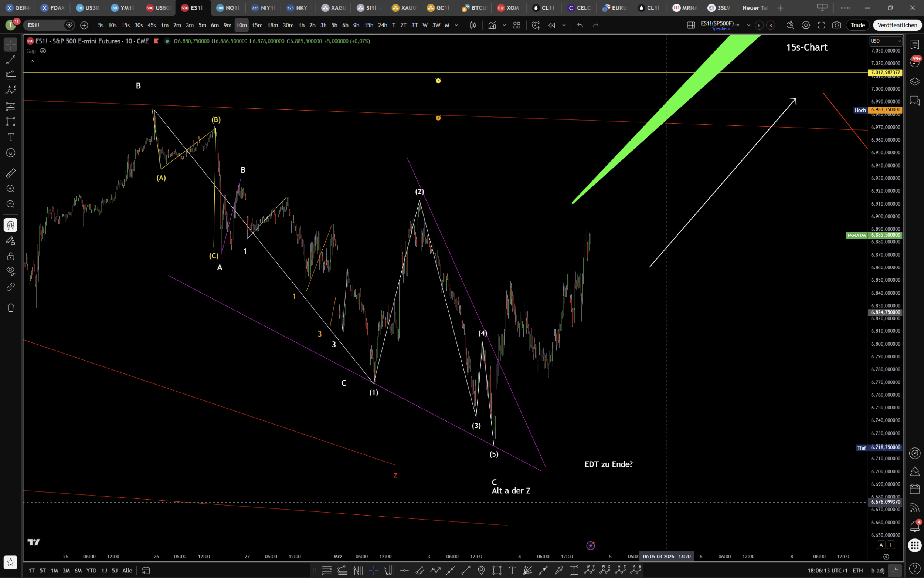Toggle magnet mode in left toolbar
Viewport: 924px width, 578px height.
click(10, 225)
